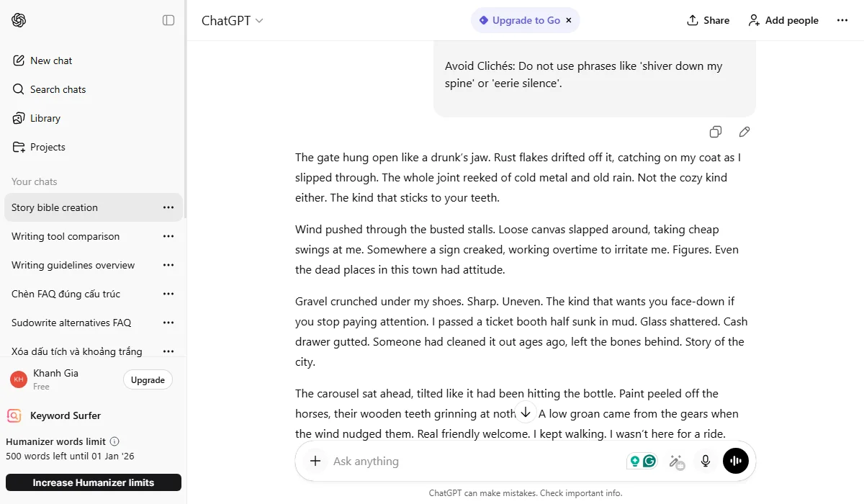Start a New chat from the sidebar
This screenshot has height=504, width=864.
[50, 60]
